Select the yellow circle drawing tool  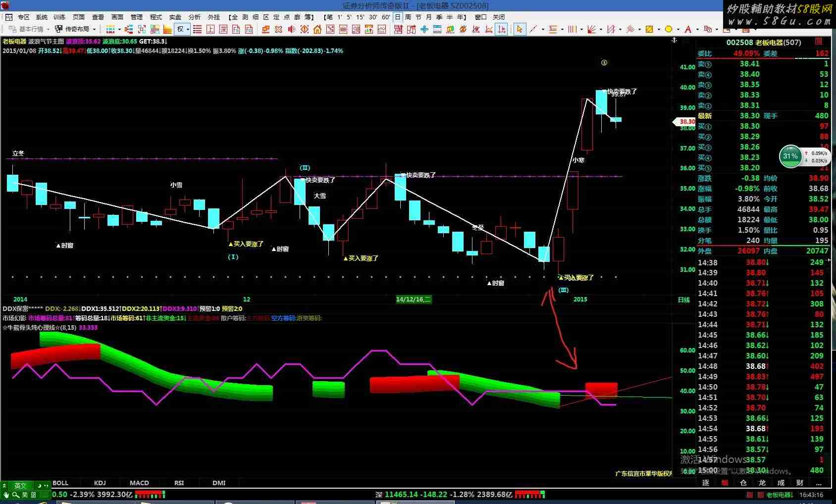pyautogui.click(x=669, y=29)
